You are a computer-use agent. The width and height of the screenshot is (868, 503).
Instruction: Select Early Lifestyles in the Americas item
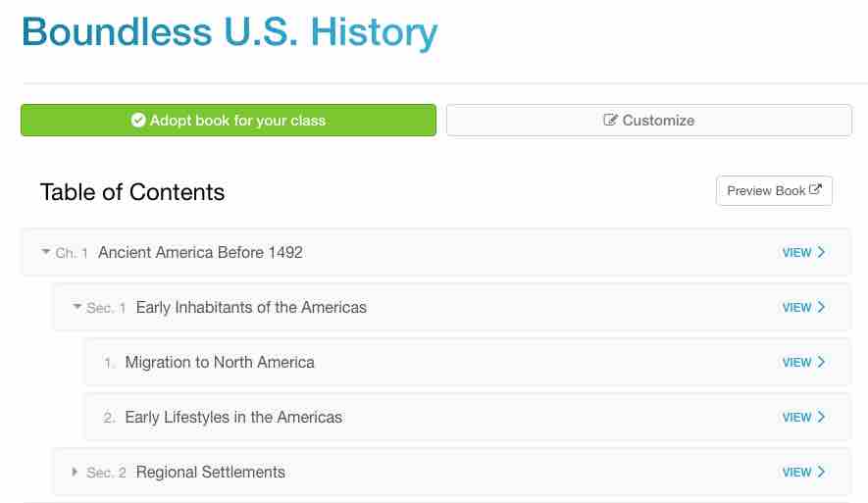[233, 418]
